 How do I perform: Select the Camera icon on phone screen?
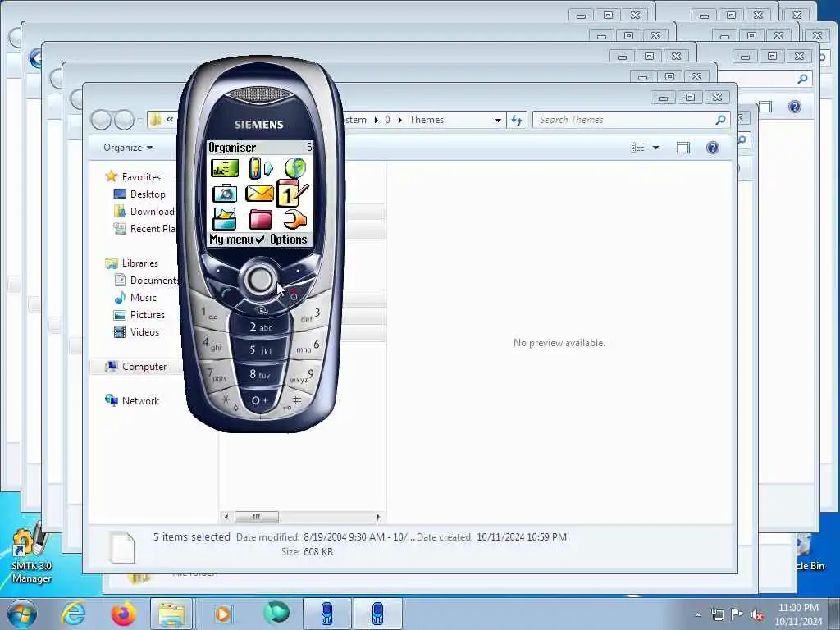225,194
